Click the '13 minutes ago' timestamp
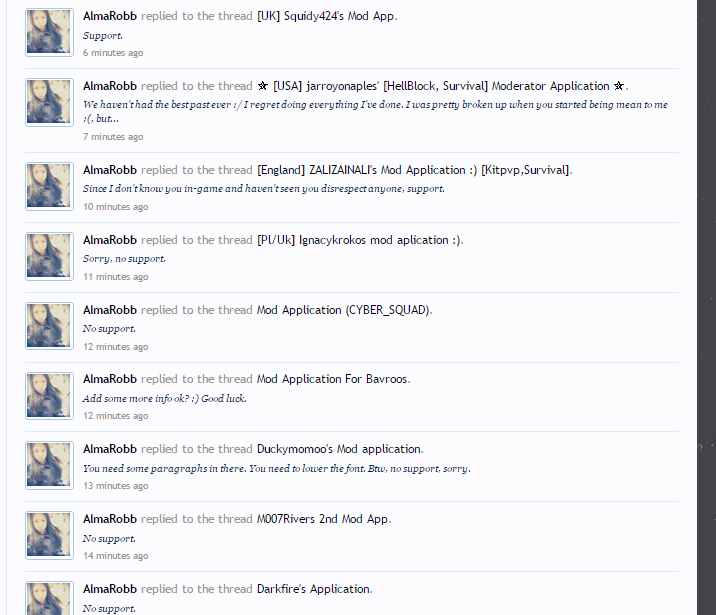The width and height of the screenshot is (716, 615). point(116,486)
